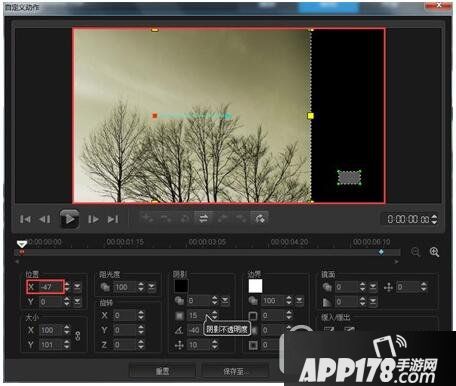Click the Rotation Z input field
The width and height of the screenshot is (456, 386).
click(125, 345)
